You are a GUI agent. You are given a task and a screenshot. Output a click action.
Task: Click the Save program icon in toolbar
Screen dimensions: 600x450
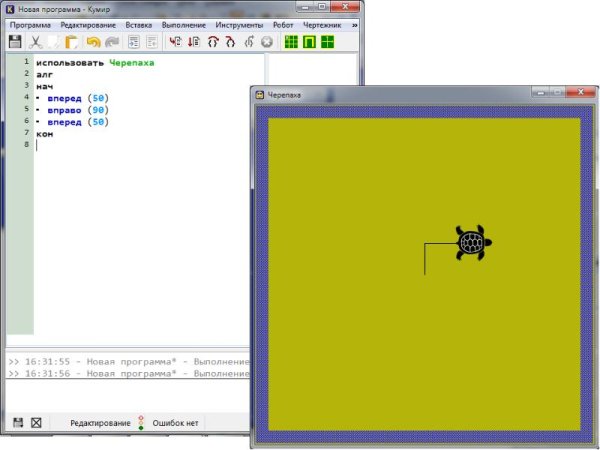15,42
